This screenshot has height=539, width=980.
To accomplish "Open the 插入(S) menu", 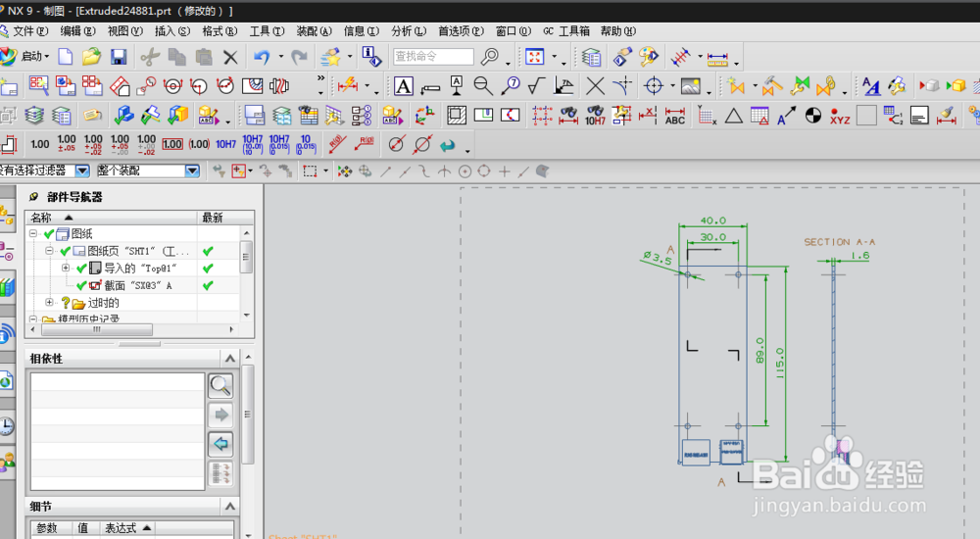I will [x=171, y=31].
